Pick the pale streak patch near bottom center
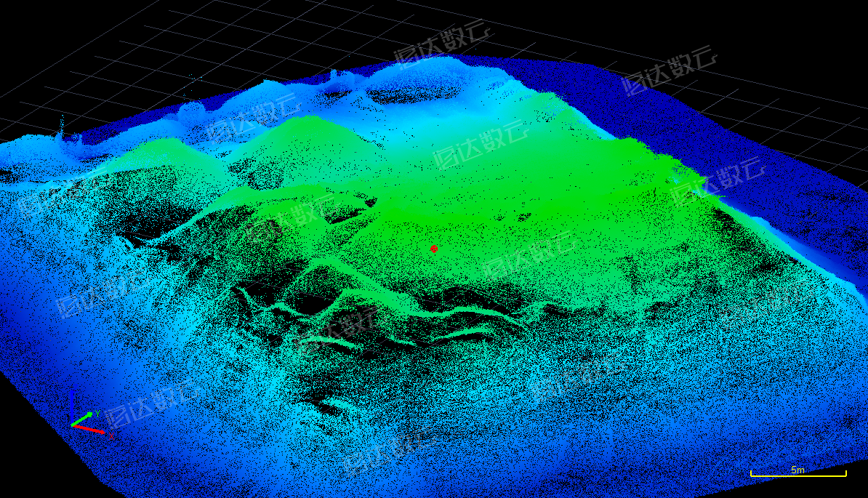 (x=336, y=402)
